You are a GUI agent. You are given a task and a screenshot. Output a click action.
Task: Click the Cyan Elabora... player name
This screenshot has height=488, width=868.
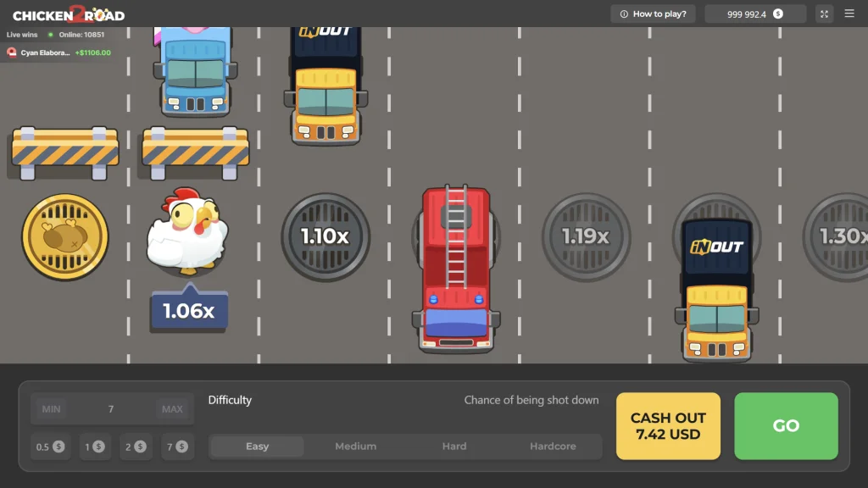coord(46,53)
